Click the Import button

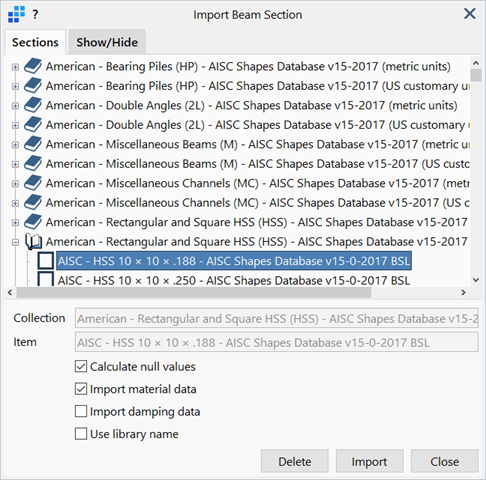click(x=369, y=461)
